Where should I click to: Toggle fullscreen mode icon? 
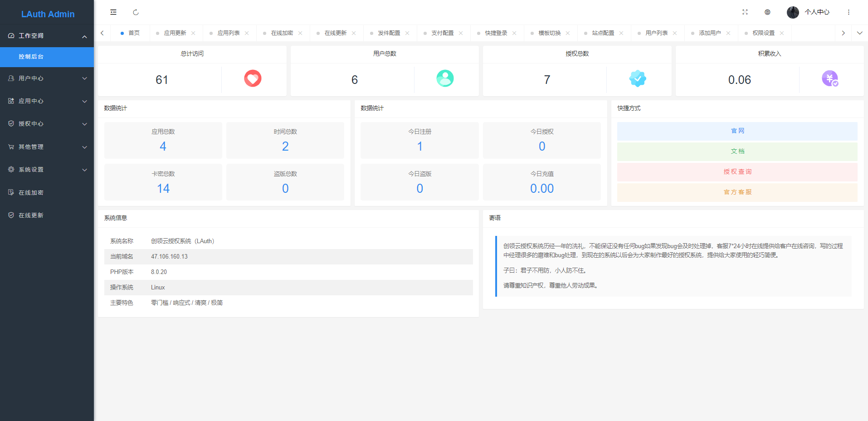[x=745, y=12]
